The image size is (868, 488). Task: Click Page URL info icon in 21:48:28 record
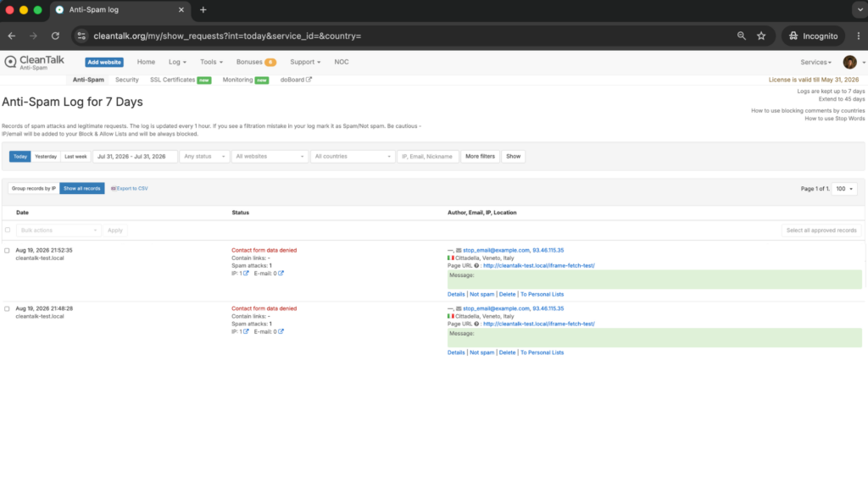(476, 324)
